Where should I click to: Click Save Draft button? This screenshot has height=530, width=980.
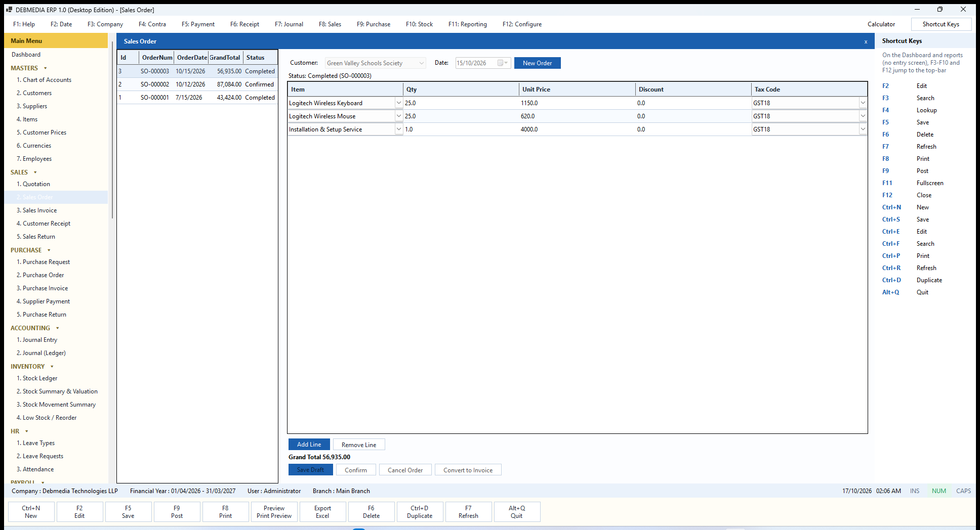pyautogui.click(x=311, y=470)
